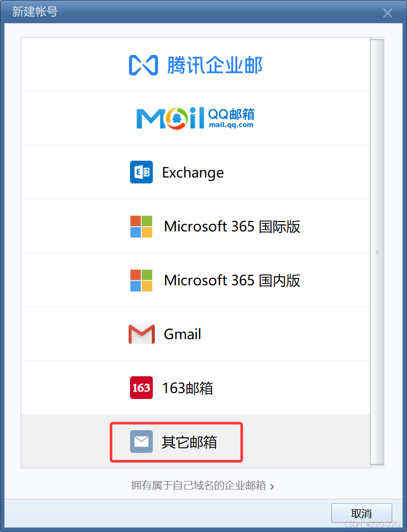Select the 其它邮箱 text label
407x532 pixels.
[x=189, y=442]
